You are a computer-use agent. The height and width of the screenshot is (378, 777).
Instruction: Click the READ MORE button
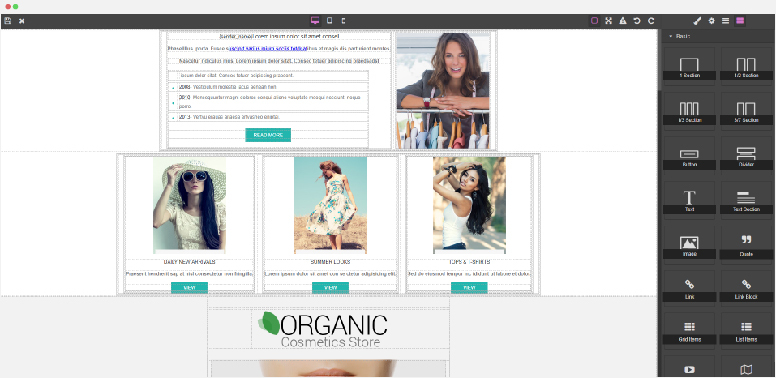click(x=268, y=135)
